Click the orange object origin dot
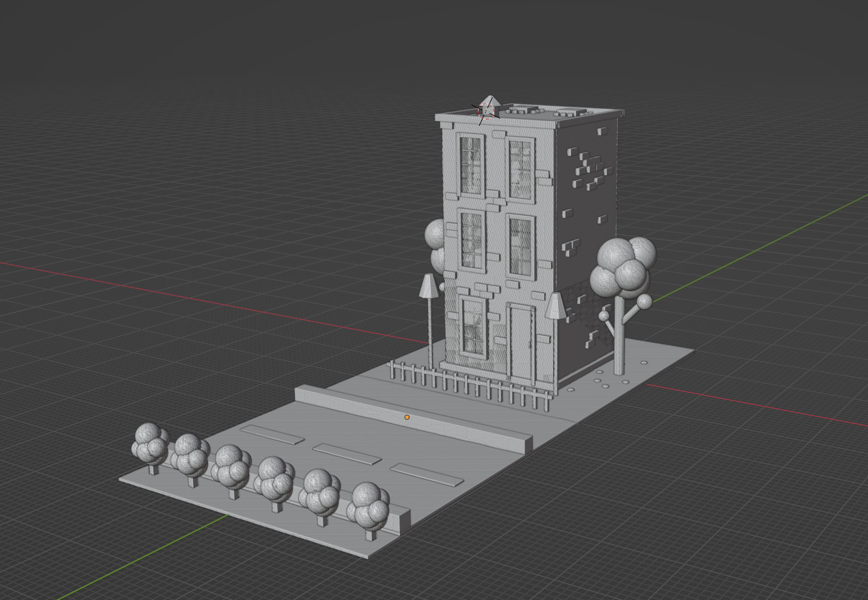Viewport: 868px width, 600px height. pyautogui.click(x=407, y=417)
